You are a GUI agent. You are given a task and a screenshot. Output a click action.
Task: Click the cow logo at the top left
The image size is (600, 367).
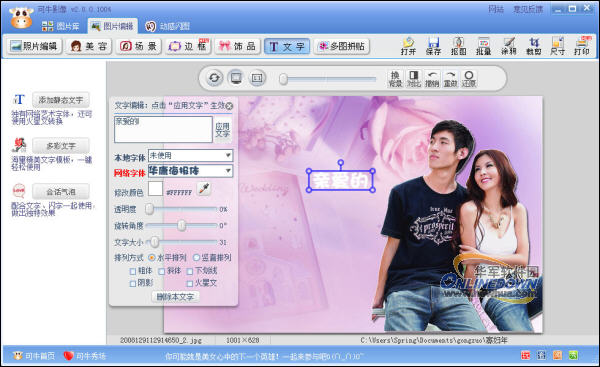pos(21,17)
